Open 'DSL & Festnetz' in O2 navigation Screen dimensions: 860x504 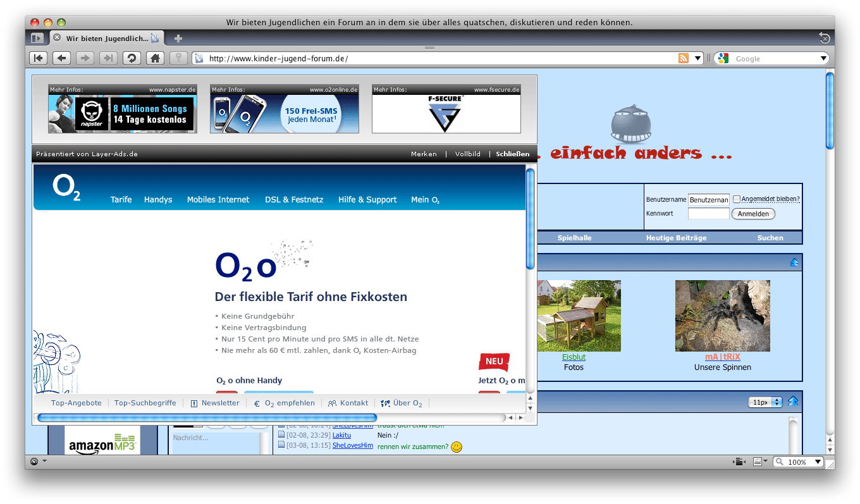pos(294,199)
